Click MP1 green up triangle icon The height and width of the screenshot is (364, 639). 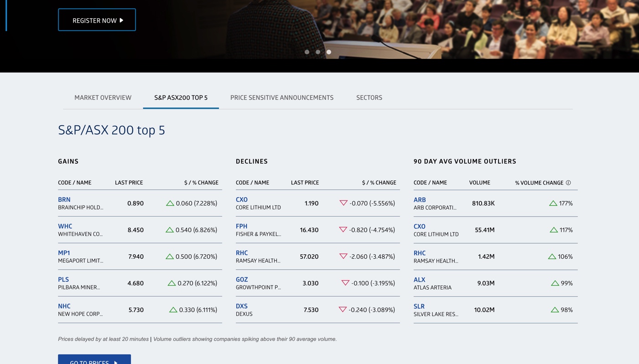[x=170, y=256]
